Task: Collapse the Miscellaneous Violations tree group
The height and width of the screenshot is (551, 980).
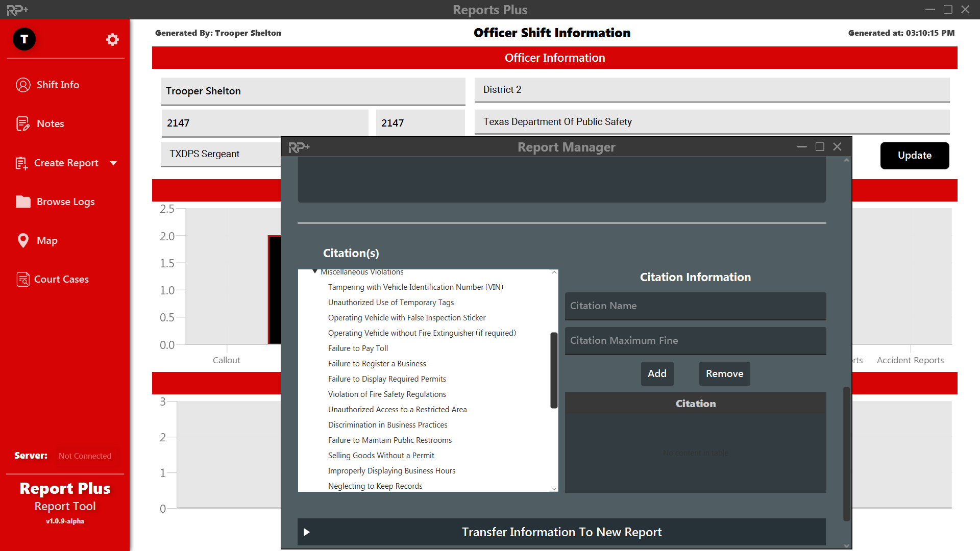Action: coord(315,272)
